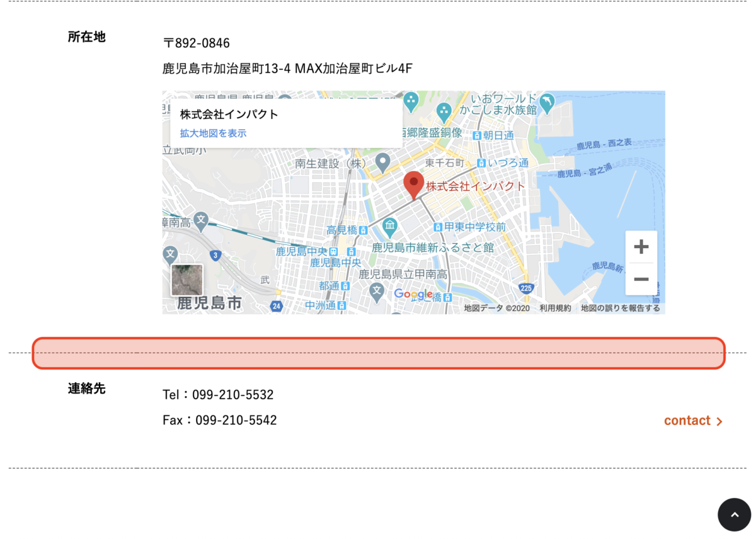Click the tram stop icon beside 甲東中学校前

(438, 227)
